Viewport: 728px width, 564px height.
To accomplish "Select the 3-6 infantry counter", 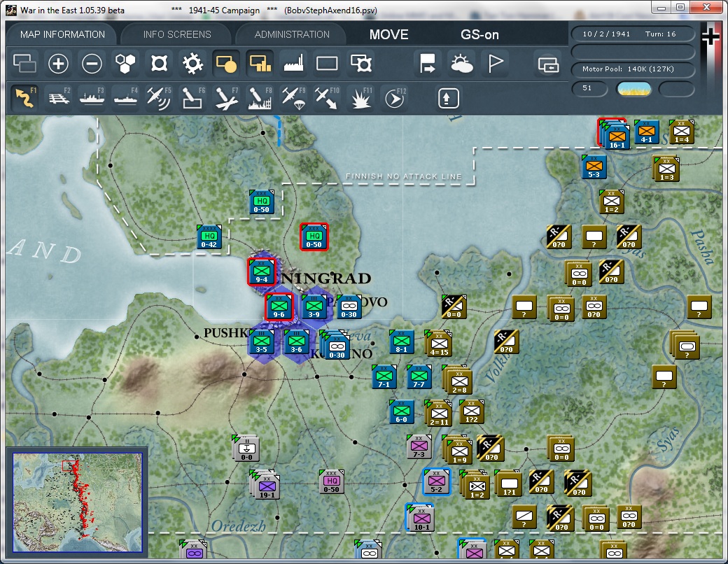I will [296, 342].
